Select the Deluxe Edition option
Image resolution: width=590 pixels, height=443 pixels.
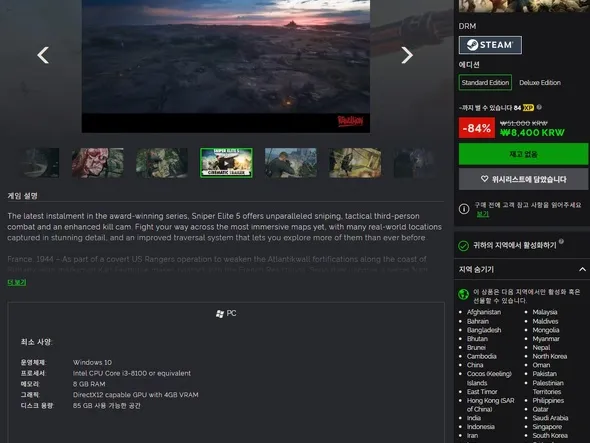[x=540, y=82]
